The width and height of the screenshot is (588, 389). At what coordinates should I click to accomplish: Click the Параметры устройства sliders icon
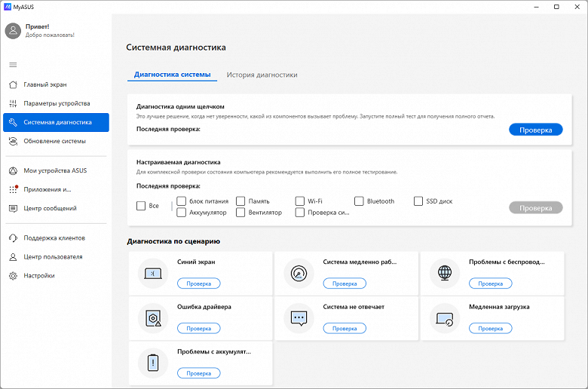tap(13, 103)
